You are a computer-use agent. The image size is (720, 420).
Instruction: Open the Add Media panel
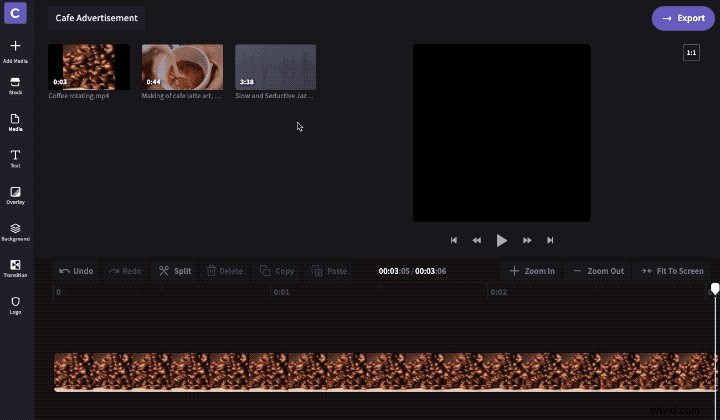pyautogui.click(x=15, y=51)
